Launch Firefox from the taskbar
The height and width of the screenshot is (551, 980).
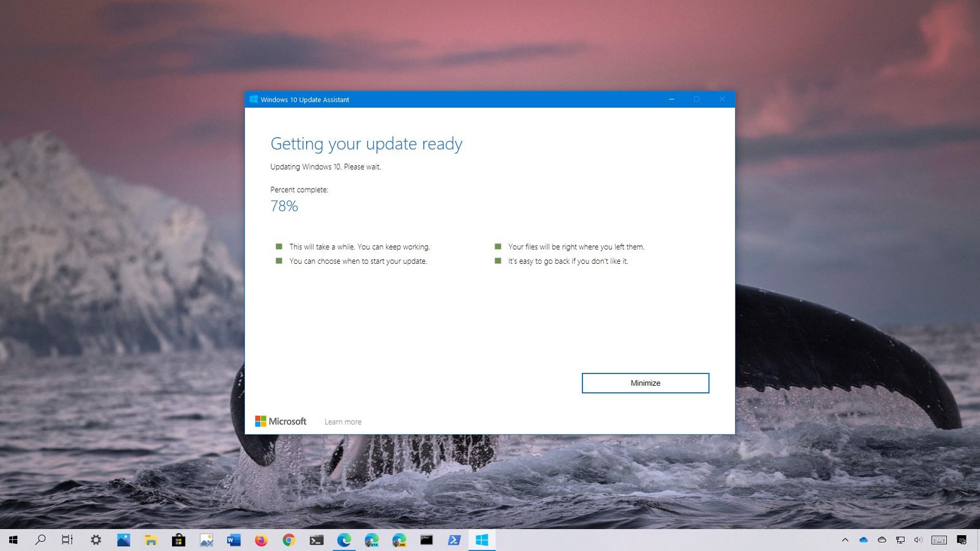261,540
